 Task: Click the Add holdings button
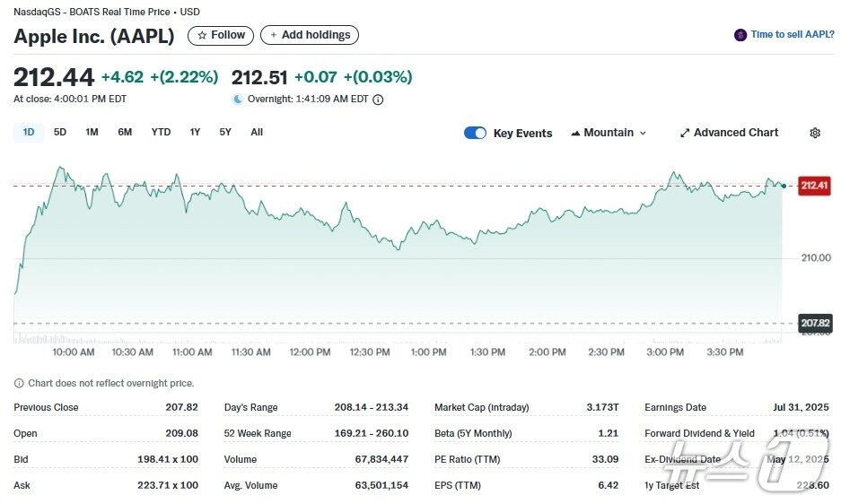click(310, 35)
